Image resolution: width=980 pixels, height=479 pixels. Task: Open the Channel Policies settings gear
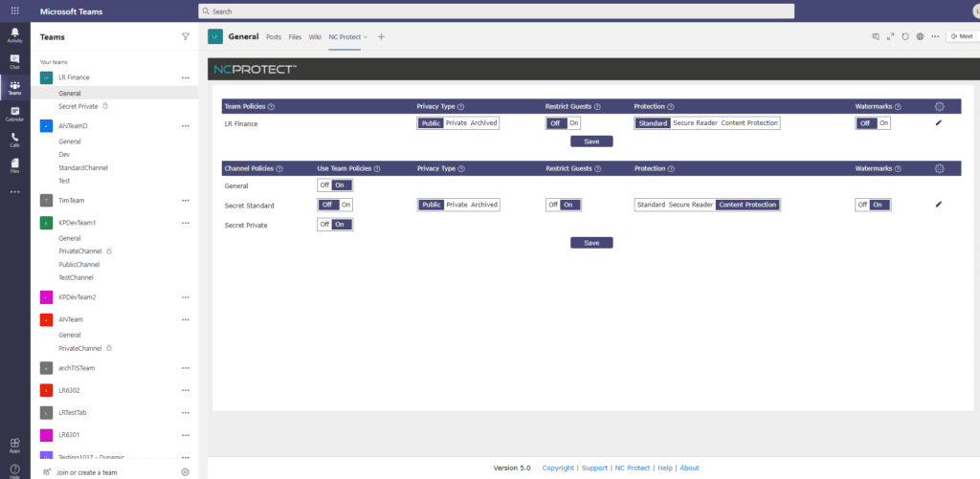(939, 168)
